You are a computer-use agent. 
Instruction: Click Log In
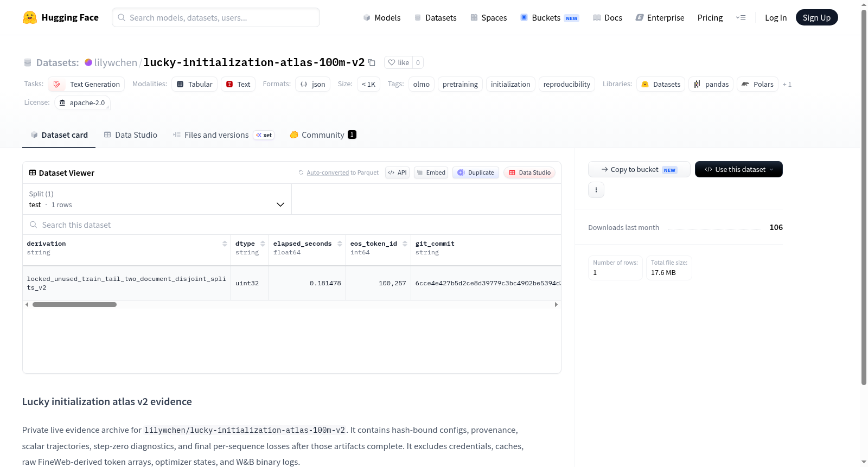776,17
